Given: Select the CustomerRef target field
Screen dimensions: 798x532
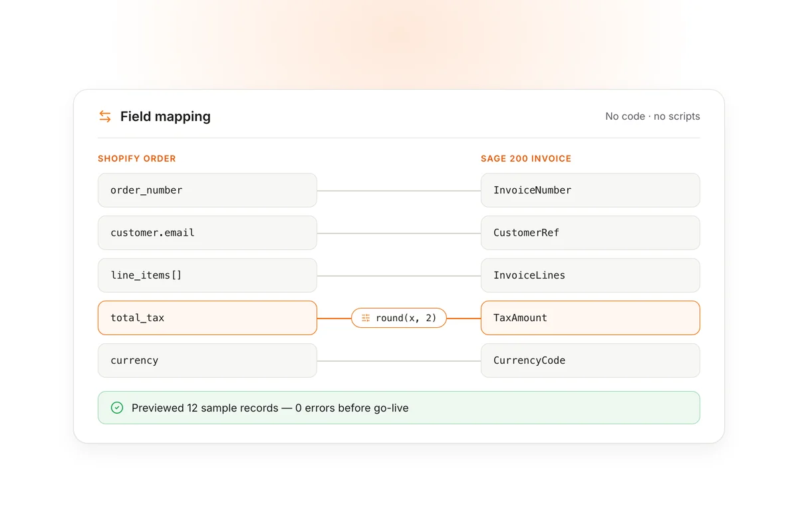Looking at the screenshot, I should click(591, 233).
